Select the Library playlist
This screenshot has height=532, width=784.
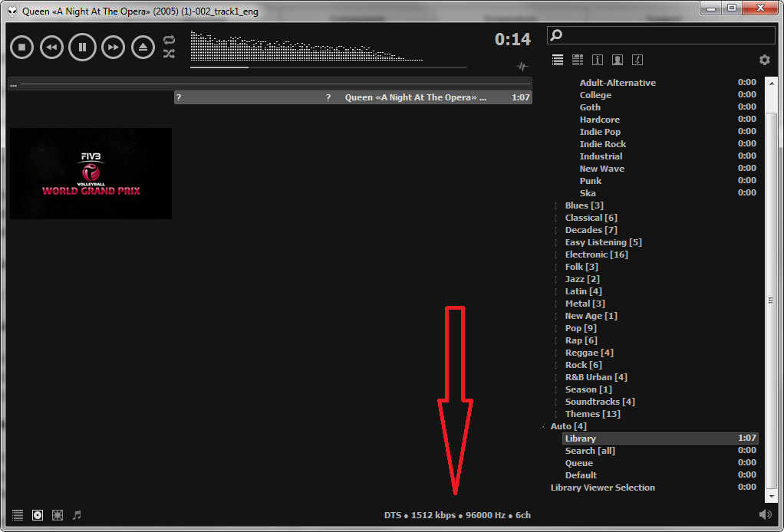click(660, 438)
